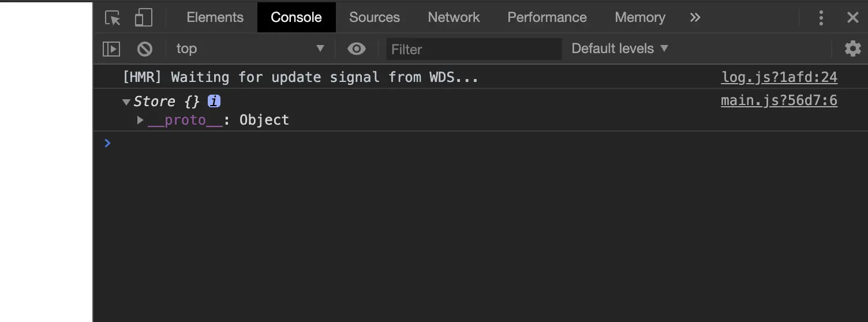Close the DevTools panel
The height and width of the screenshot is (322, 868).
click(852, 18)
